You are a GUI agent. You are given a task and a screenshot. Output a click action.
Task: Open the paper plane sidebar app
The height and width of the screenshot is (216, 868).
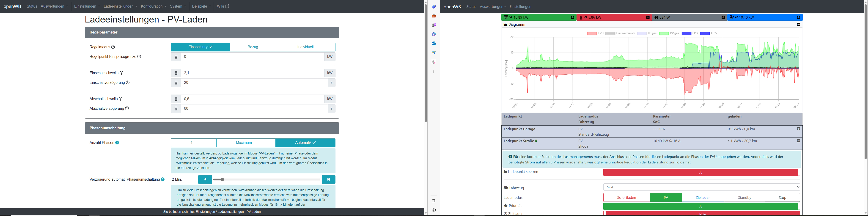click(434, 52)
